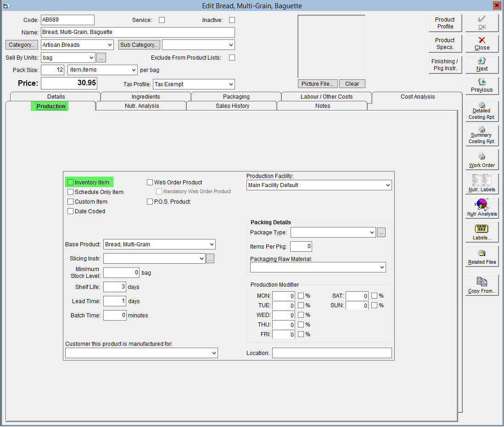Screen dimensions: 504x427
Task: Open Finishing / Pkg Instr.
Action: click(445, 65)
